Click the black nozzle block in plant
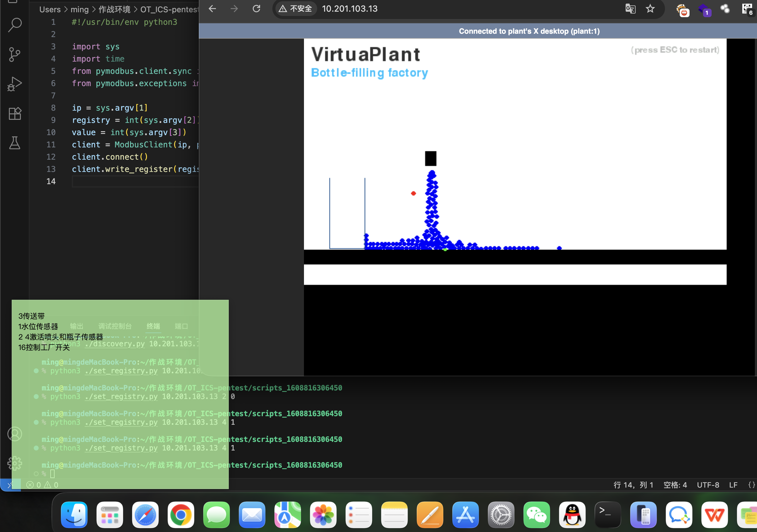This screenshot has width=757, height=532. click(430, 158)
